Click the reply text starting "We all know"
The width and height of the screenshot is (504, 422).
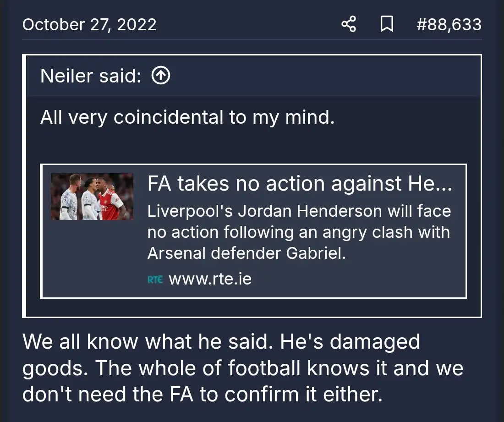(x=221, y=342)
